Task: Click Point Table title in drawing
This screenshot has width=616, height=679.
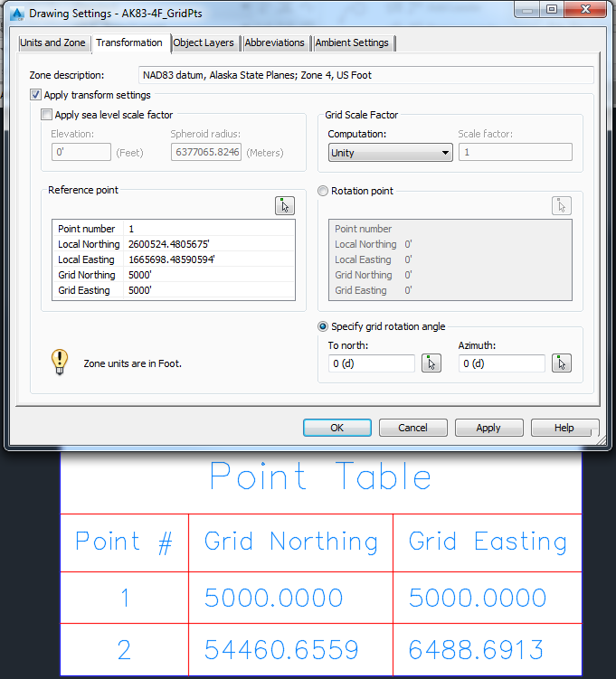Action: [x=320, y=476]
